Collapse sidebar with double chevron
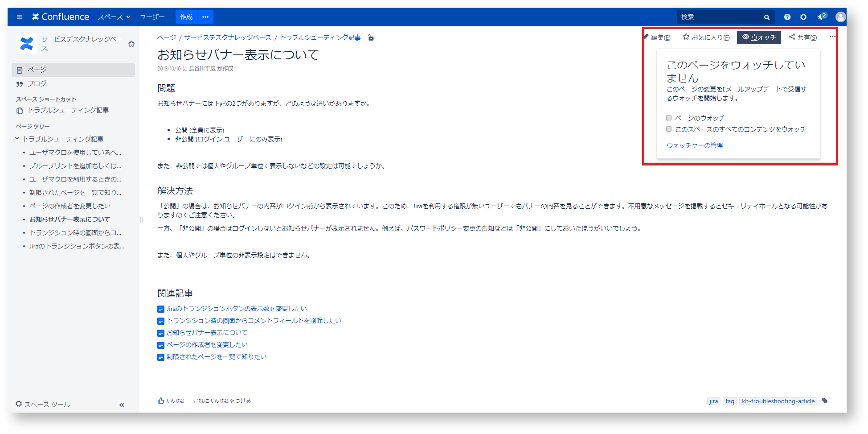Image resolution: width=868 pixels, height=434 pixels. [x=122, y=405]
